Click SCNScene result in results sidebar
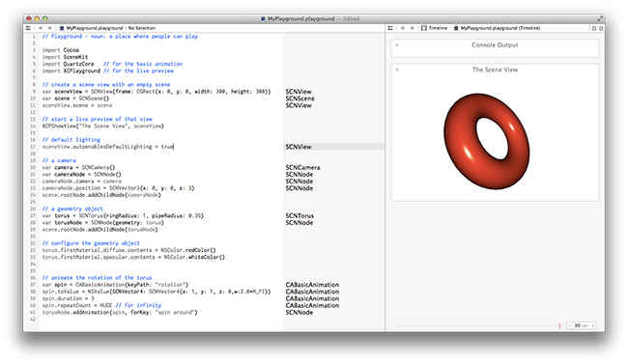628x364 pixels. coord(300,98)
